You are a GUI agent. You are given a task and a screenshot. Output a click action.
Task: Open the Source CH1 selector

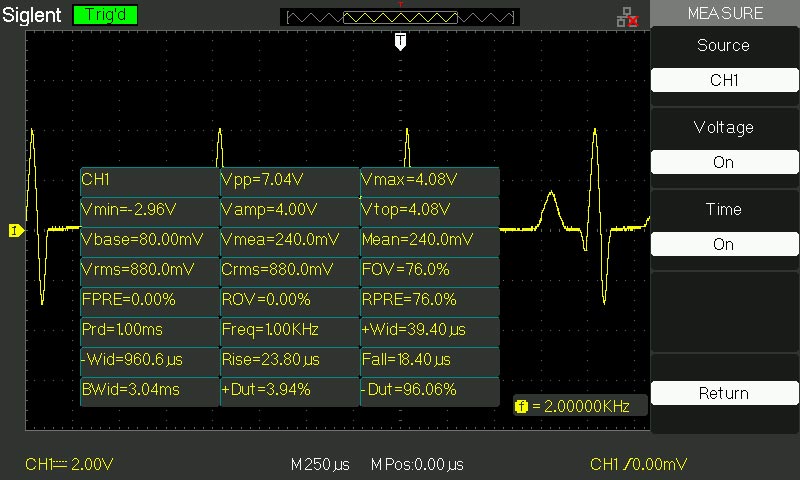tap(723, 80)
